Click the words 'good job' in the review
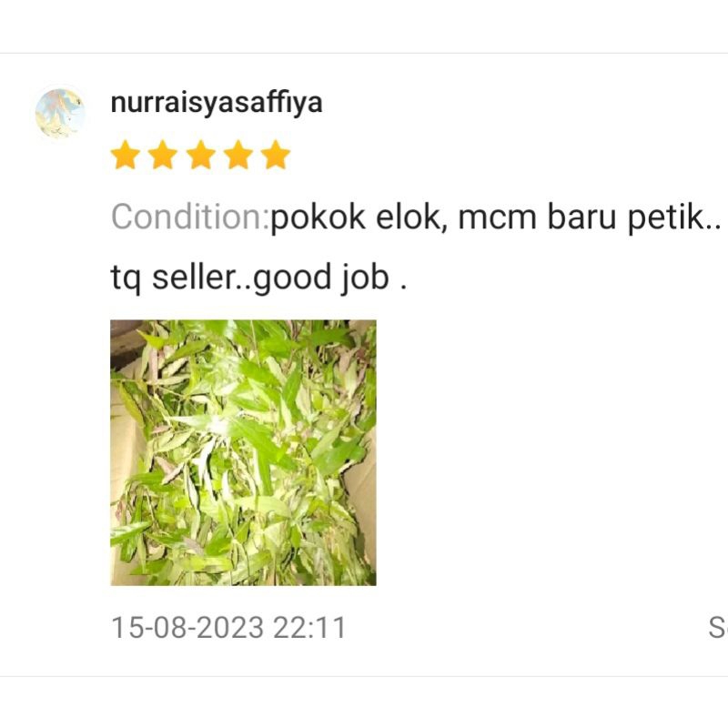The width and height of the screenshot is (728, 728). [x=322, y=278]
